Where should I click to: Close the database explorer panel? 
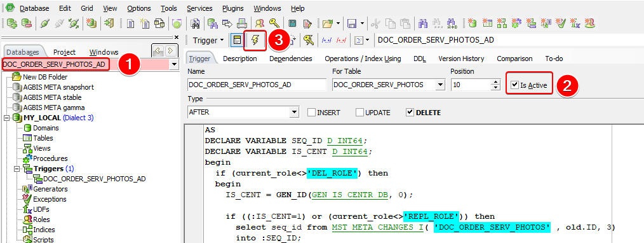(177, 38)
